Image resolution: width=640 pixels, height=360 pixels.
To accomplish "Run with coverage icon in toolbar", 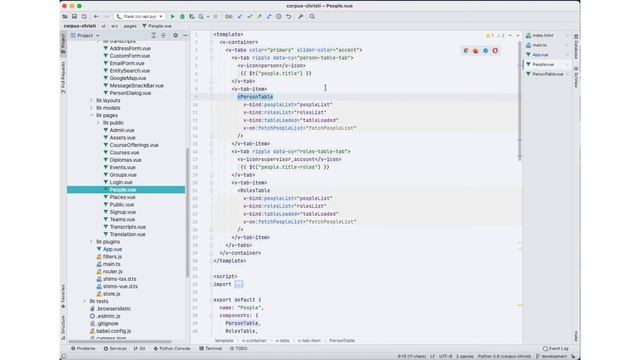I will 191,16.
